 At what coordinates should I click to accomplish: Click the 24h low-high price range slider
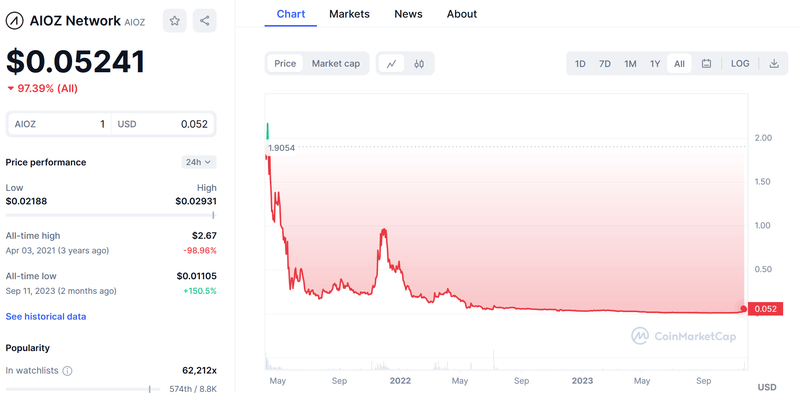(111, 215)
